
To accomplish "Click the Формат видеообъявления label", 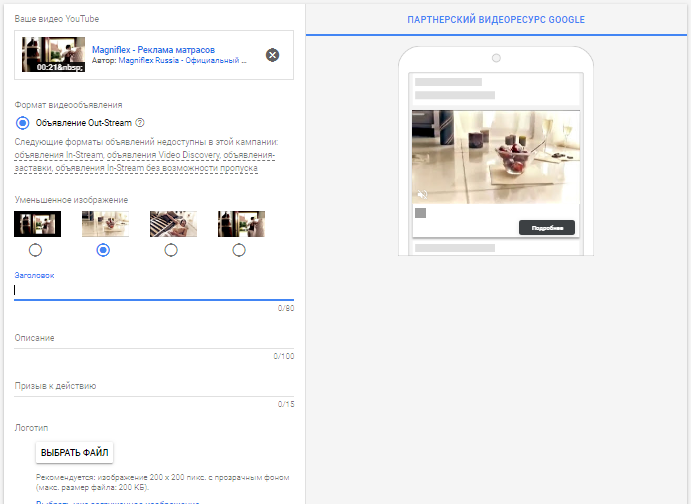I will click(x=68, y=105).
